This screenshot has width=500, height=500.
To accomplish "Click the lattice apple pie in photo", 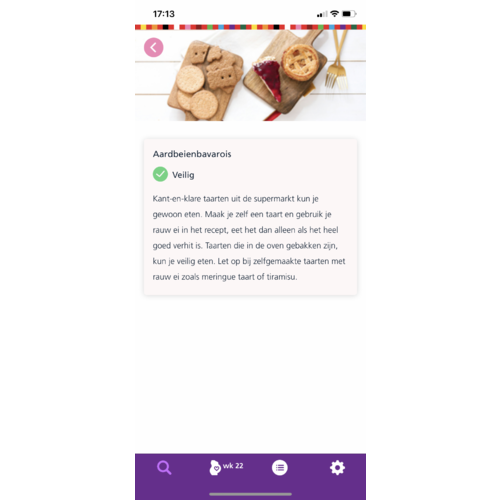I will coord(300,62).
